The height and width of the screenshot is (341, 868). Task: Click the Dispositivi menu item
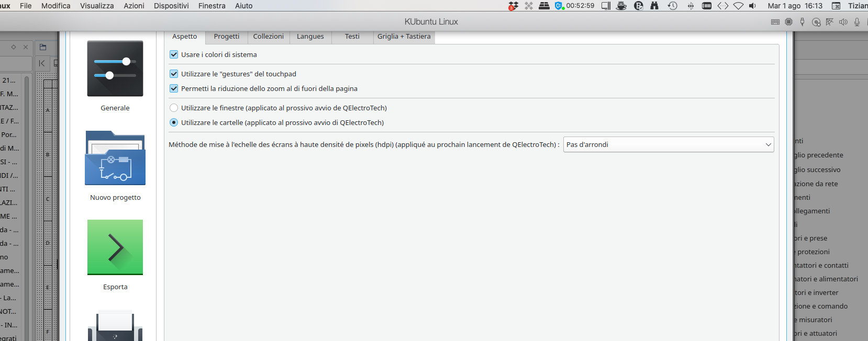tap(171, 6)
